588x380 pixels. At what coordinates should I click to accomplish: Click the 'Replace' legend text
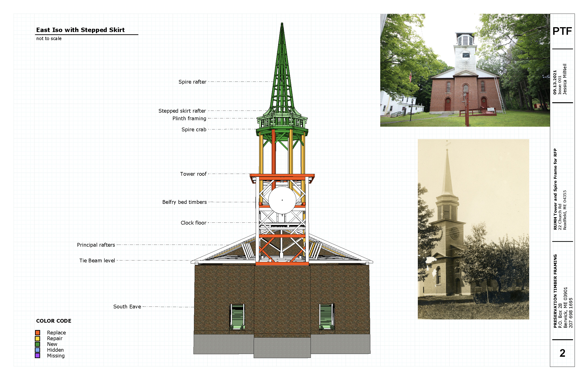[56, 333]
